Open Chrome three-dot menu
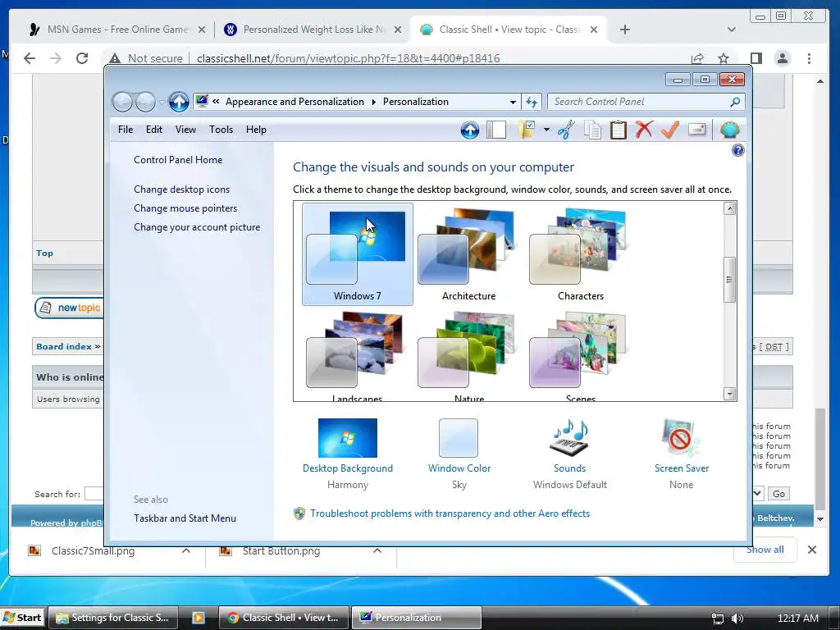The image size is (840, 630). point(809,58)
